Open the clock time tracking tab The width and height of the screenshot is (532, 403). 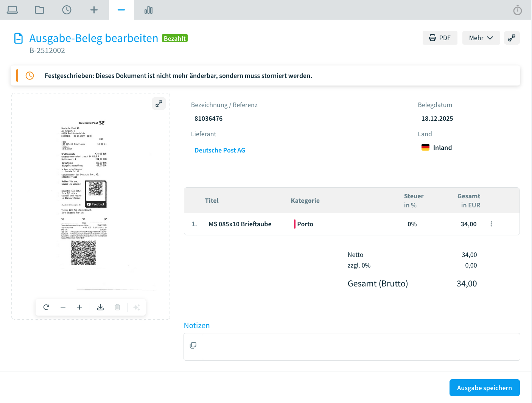pyautogui.click(x=67, y=10)
